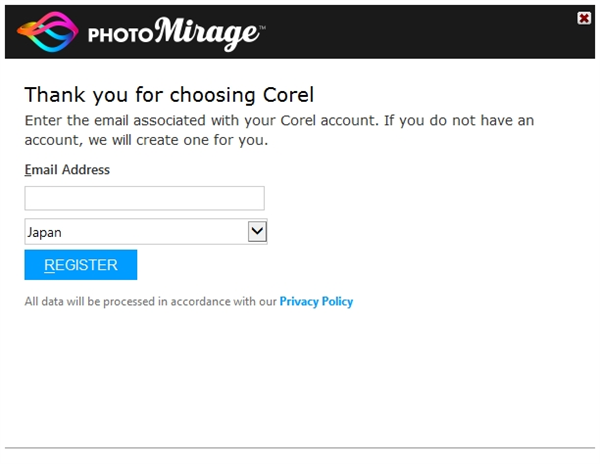This screenshot has width=600, height=464.
Task: Click the 'Thank you for choosing Corel' heading
Action: point(169,95)
